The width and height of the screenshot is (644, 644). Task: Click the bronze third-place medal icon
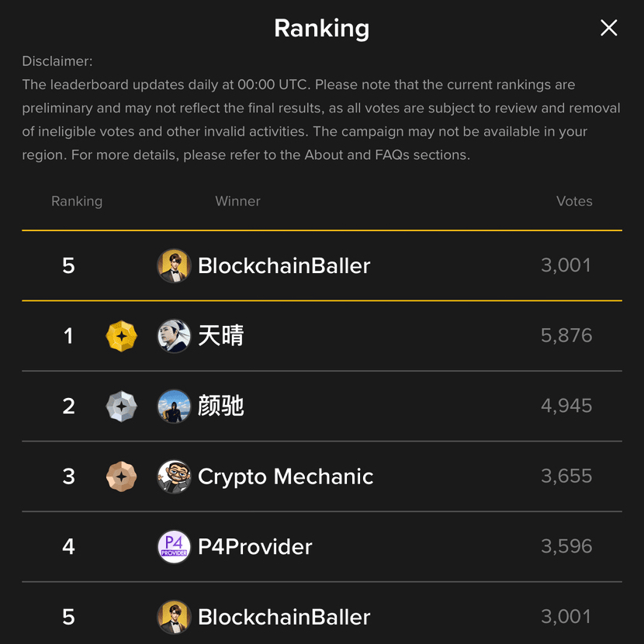[121, 476]
